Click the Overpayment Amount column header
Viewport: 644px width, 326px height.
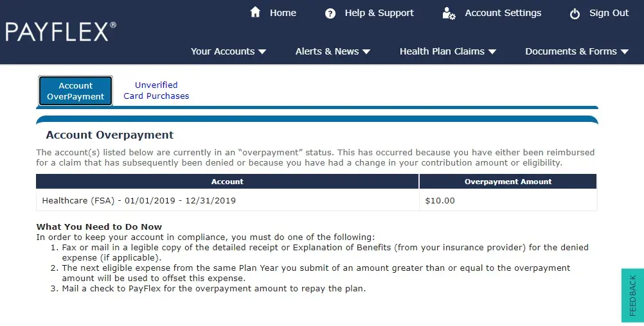(508, 182)
